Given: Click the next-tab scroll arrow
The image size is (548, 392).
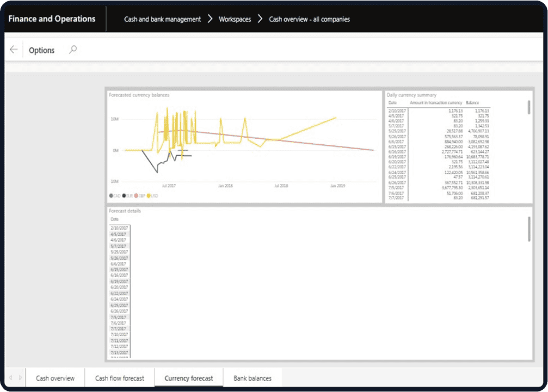Looking at the screenshot, I should pyautogui.click(x=20, y=378).
